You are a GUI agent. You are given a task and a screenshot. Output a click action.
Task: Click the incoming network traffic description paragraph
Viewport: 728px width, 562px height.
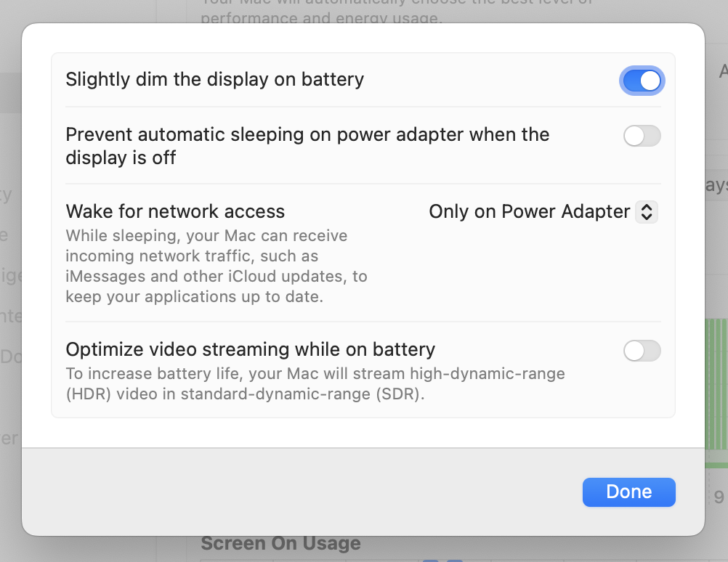click(216, 266)
